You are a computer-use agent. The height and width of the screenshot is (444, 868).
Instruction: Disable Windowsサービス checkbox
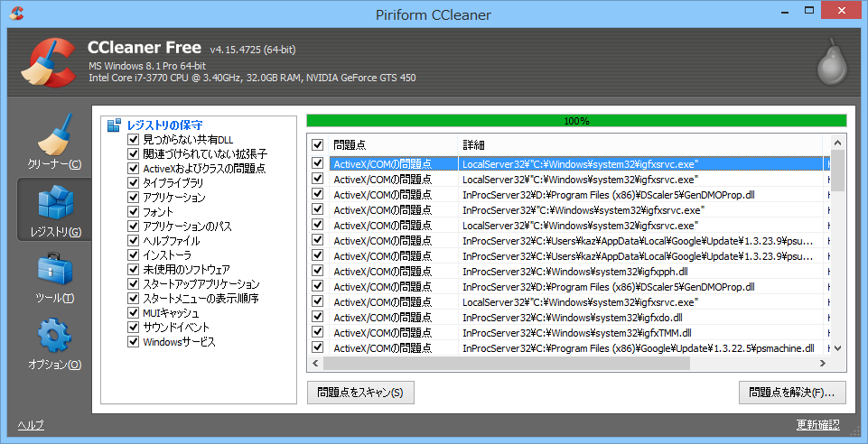click(133, 342)
